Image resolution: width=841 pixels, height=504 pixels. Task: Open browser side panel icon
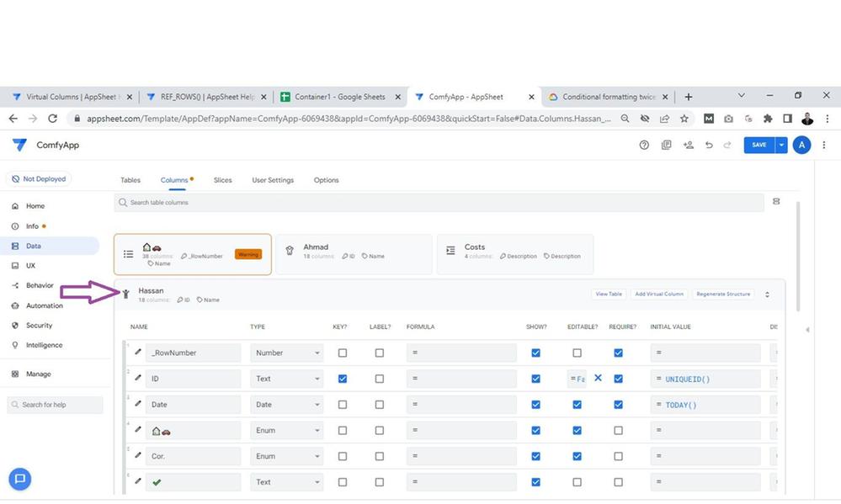click(x=787, y=119)
